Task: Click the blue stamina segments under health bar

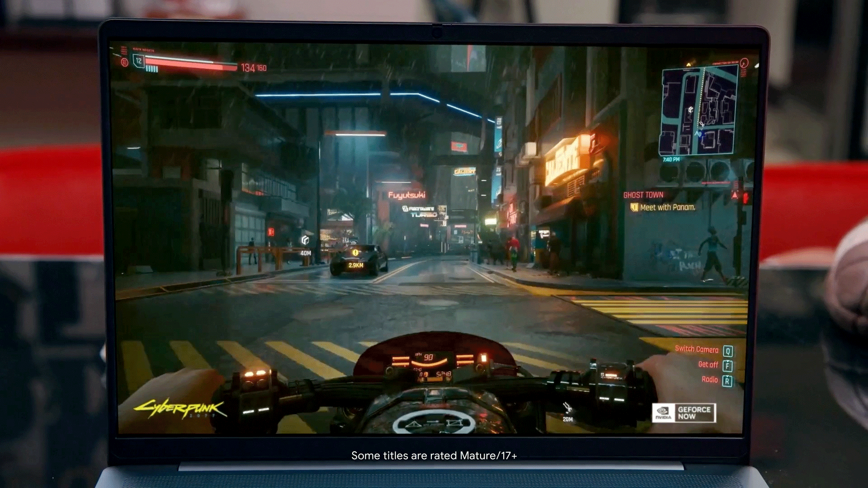Action: [x=152, y=69]
